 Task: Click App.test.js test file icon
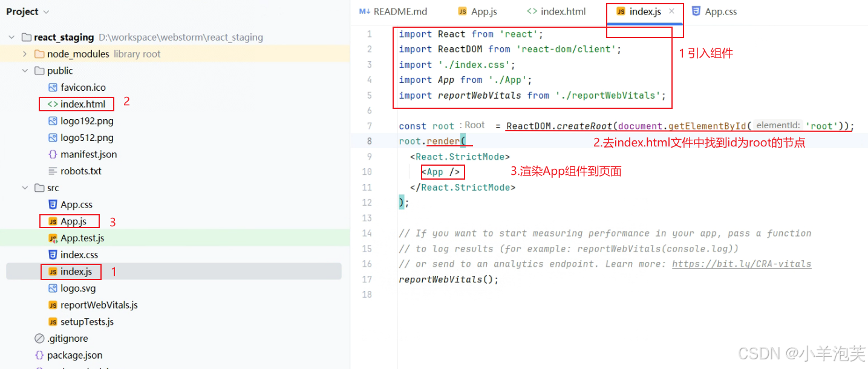(x=53, y=238)
